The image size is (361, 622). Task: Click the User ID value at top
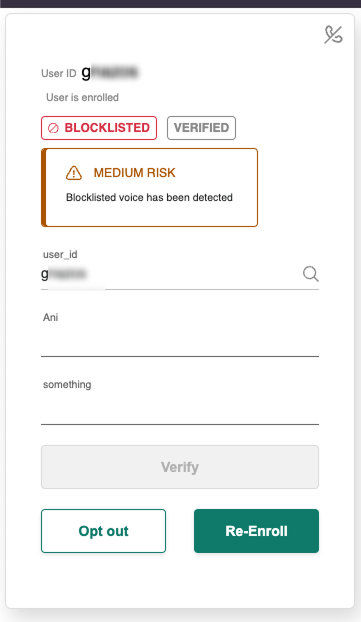click(x=109, y=73)
